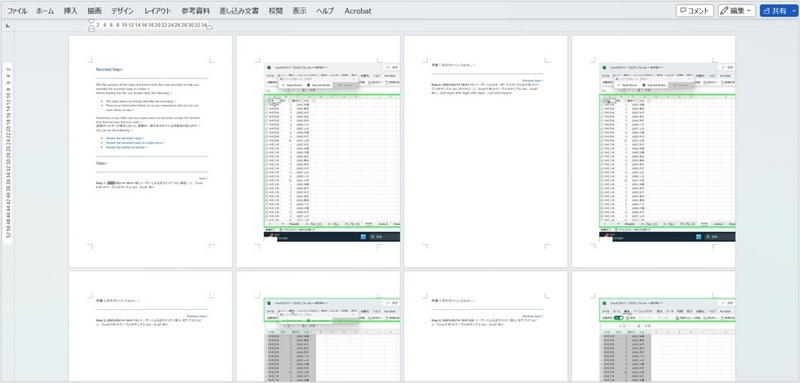Select the 描画 ribbon tab
The width and height of the screenshot is (800, 383).
tap(94, 11)
